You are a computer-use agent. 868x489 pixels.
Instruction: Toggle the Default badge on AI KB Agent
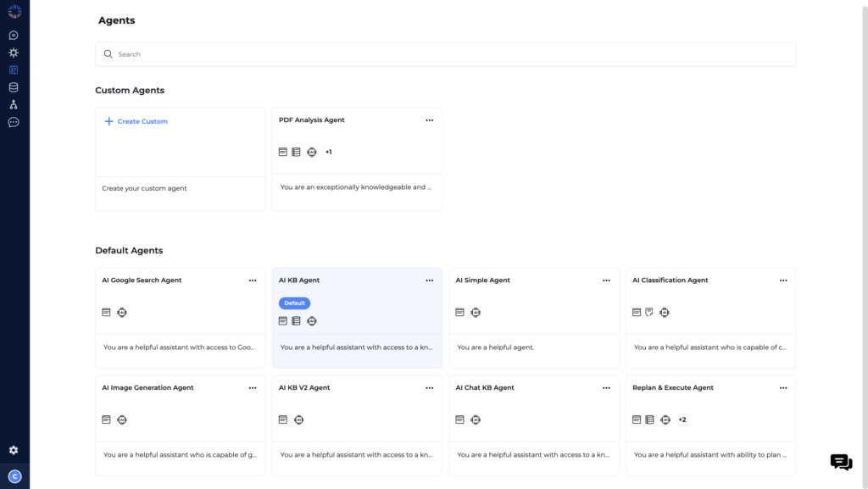click(294, 303)
